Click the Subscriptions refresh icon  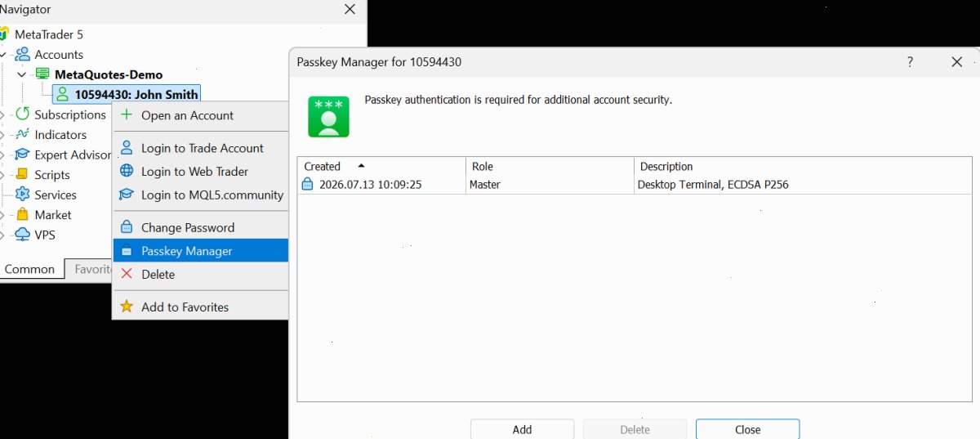(x=23, y=114)
